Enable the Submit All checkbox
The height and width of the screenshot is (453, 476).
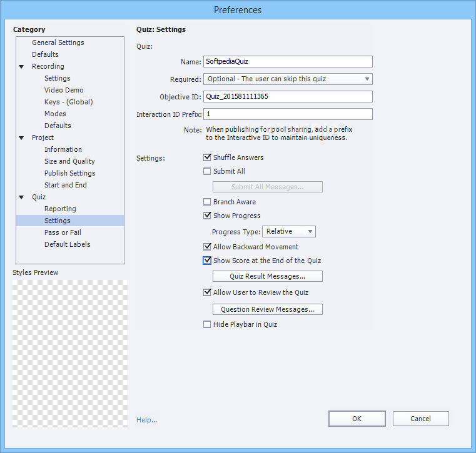point(207,171)
